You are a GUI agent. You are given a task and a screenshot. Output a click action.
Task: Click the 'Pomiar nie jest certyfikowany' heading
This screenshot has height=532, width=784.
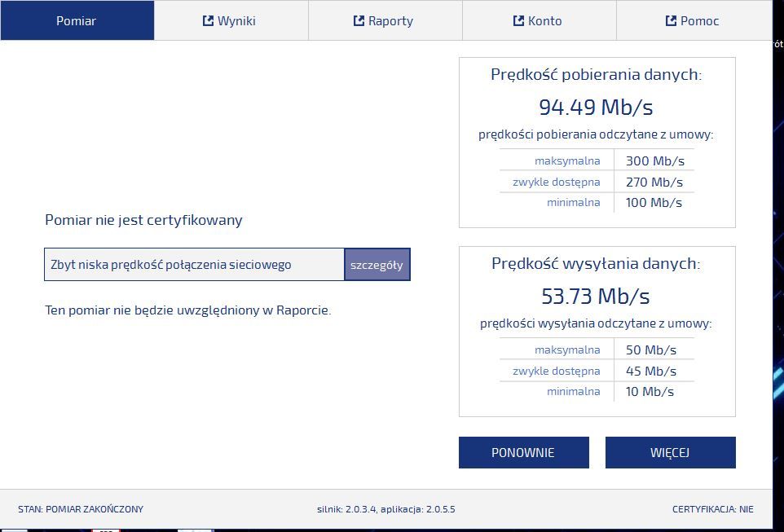click(x=143, y=220)
